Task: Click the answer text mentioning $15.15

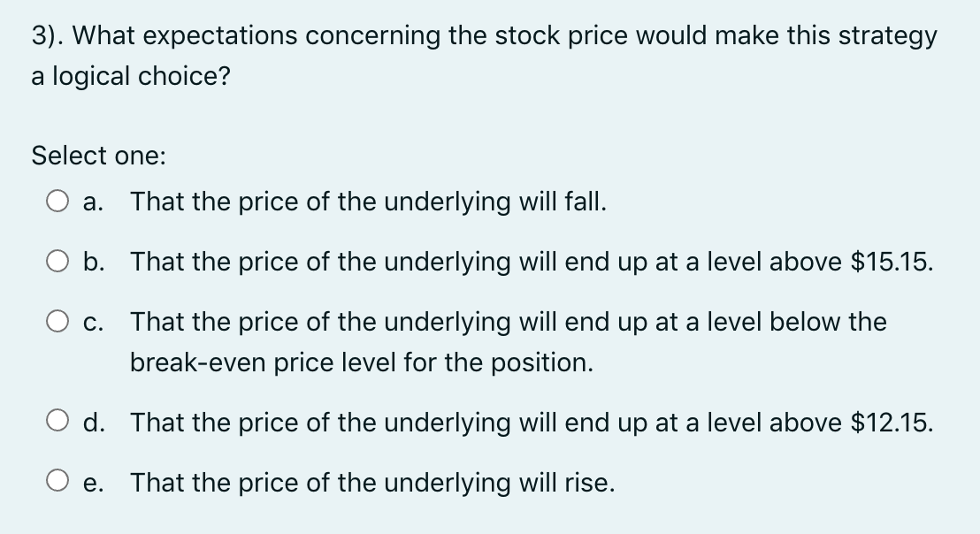Action: [532, 262]
